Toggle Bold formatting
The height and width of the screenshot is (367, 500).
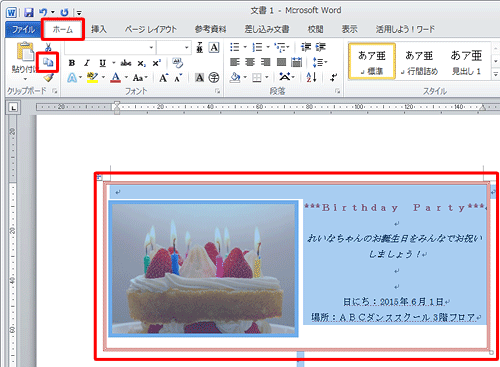click(x=72, y=63)
